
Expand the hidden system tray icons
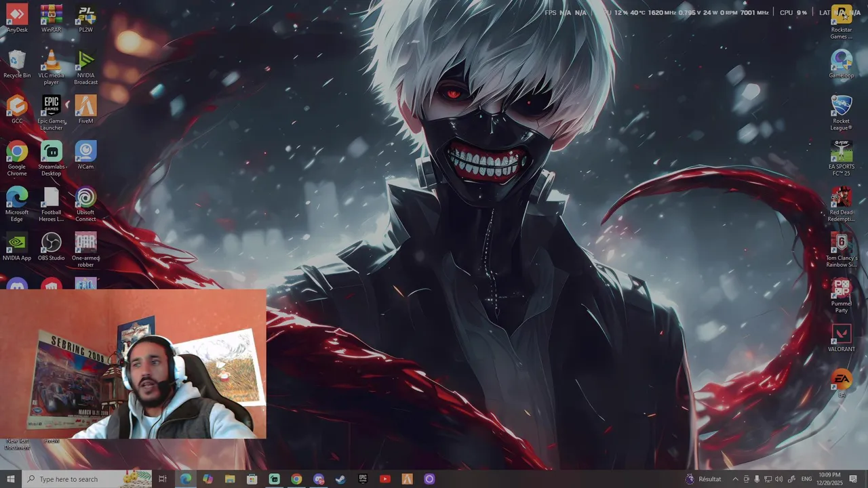[735, 479]
